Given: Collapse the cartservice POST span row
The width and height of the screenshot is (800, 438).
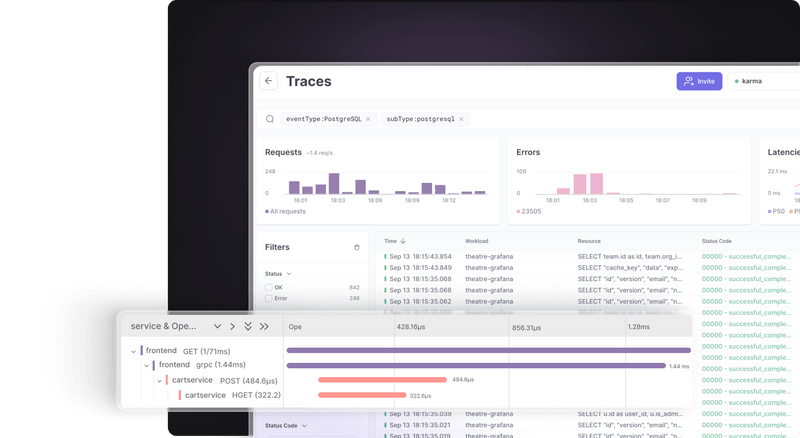Looking at the screenshot, I should 160,381.
